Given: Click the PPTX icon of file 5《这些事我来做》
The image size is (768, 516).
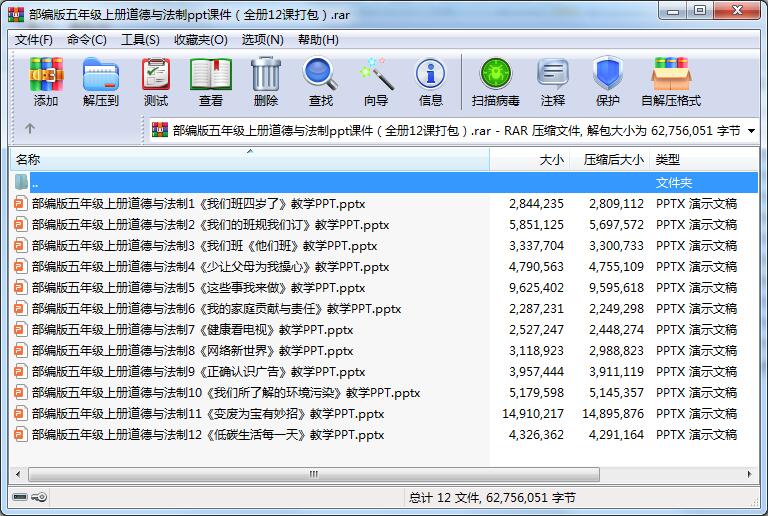Looking at the screenshot, I should pos(21,287).
